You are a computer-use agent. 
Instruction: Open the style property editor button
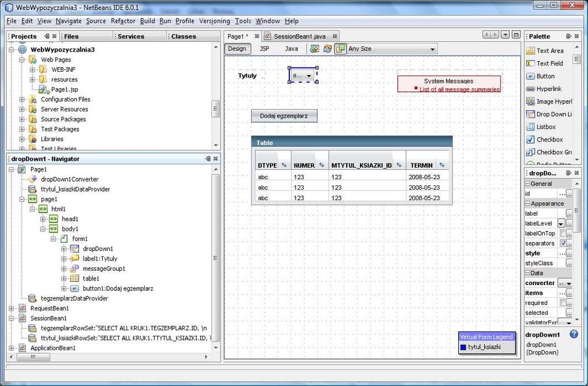pyautogui.click(x=569, y=254)
